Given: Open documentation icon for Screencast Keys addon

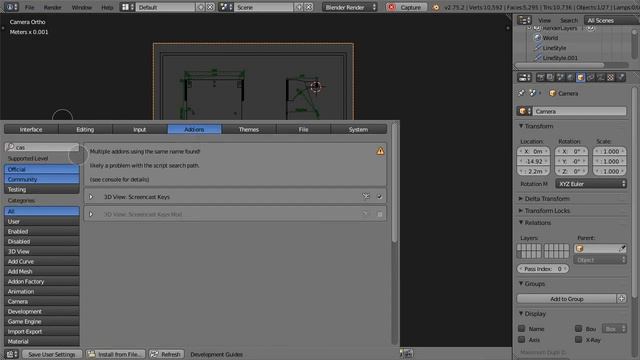Looking at the screenshot, I should [x=366, y=196].
